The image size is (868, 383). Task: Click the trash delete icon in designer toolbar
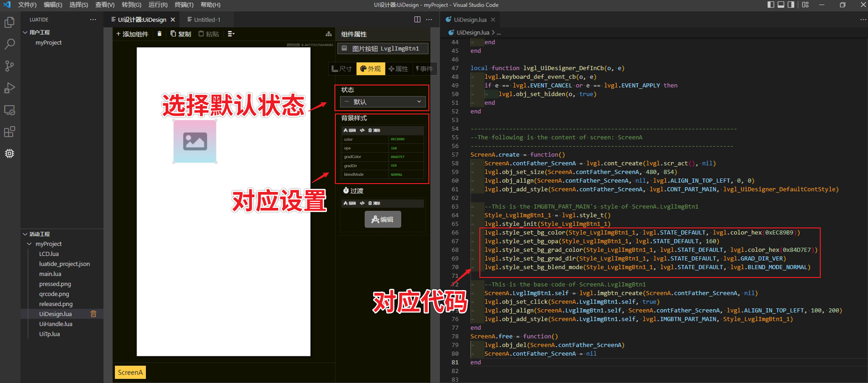click(159, 34)
